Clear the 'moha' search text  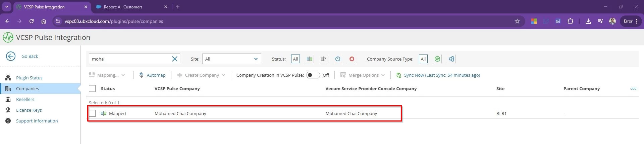point(175,59)
